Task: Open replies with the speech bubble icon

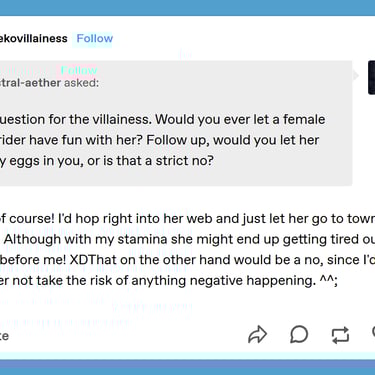Action: 299,334
